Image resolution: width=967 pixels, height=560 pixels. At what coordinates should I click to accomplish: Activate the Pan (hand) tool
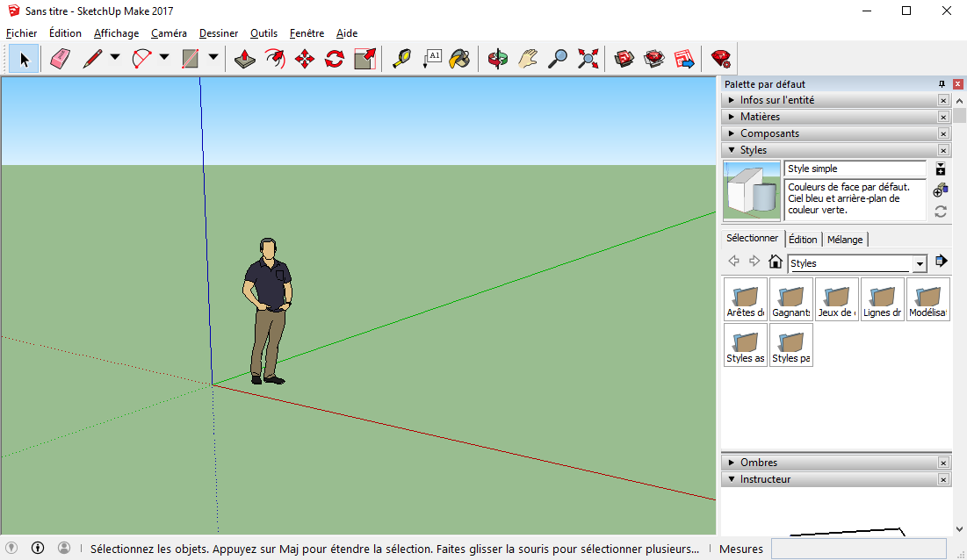(528, 58)
